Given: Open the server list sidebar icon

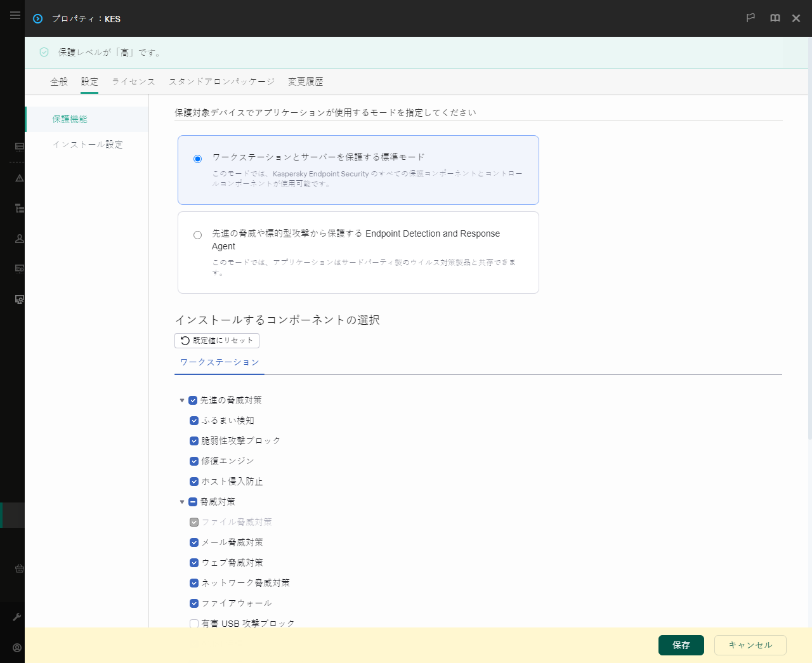Looking at the screenshot, I should click(20, 147).
